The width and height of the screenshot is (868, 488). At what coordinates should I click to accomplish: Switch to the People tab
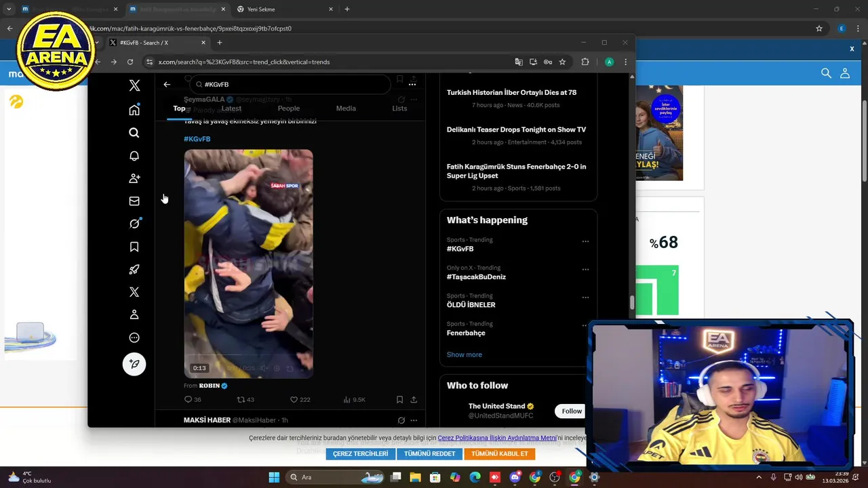pos(288,108)
